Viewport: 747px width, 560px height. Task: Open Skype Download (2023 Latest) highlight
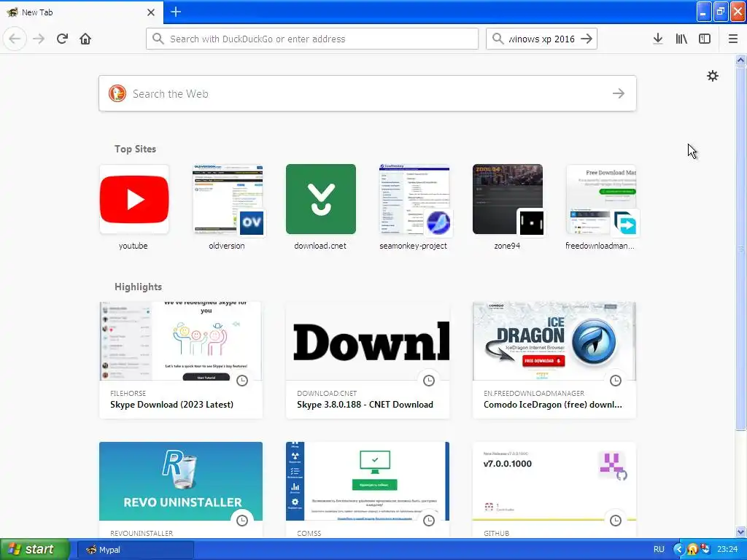181,360
